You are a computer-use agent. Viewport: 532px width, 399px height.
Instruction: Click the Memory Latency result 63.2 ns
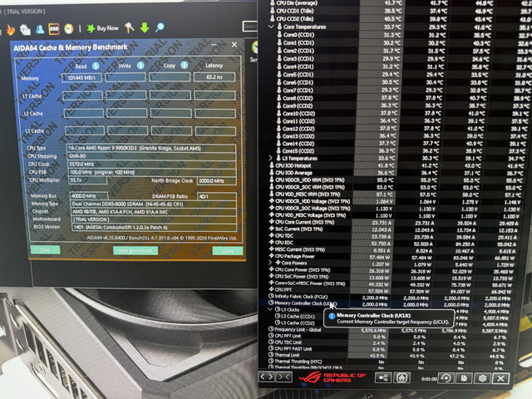pos(214,77)
